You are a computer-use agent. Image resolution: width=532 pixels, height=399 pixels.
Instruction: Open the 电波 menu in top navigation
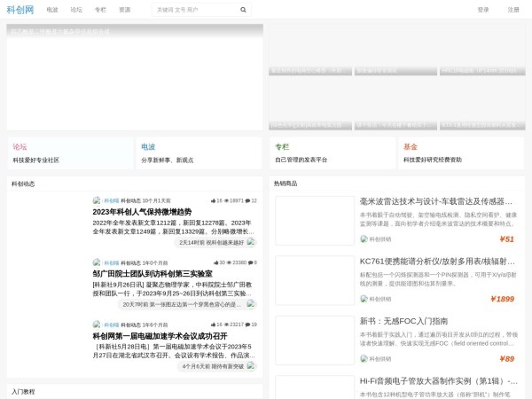52,10
